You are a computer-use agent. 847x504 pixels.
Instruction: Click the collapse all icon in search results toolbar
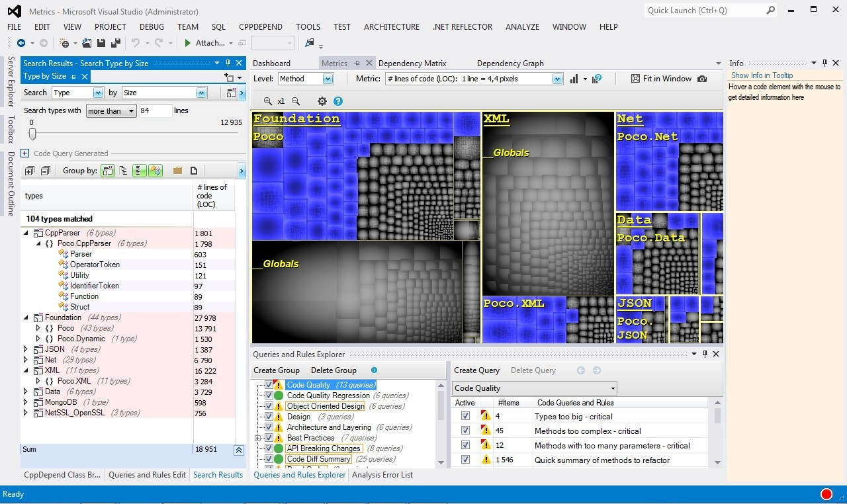[45, 171]
